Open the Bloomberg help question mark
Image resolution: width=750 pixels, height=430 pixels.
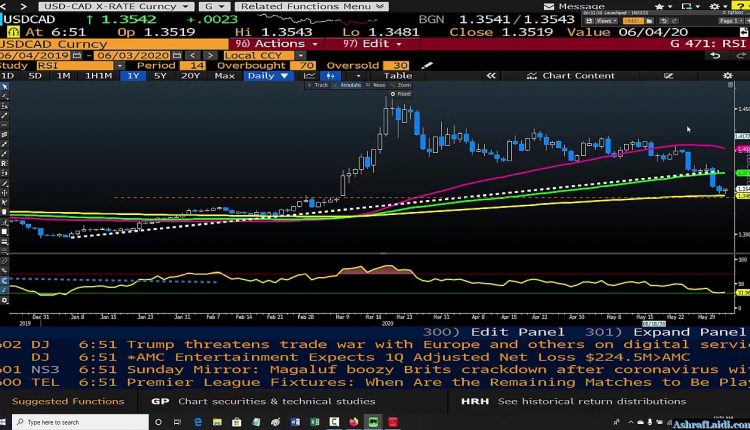tap(738, 6)
